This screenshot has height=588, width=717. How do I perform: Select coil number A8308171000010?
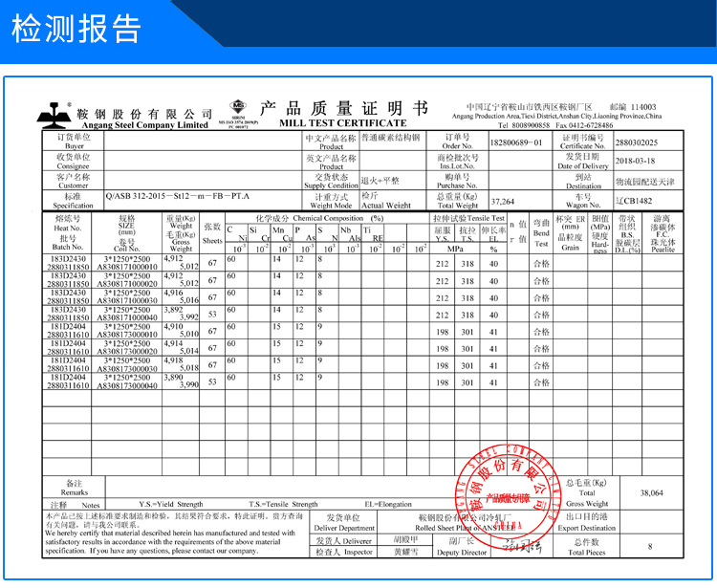tap(127, 267)
